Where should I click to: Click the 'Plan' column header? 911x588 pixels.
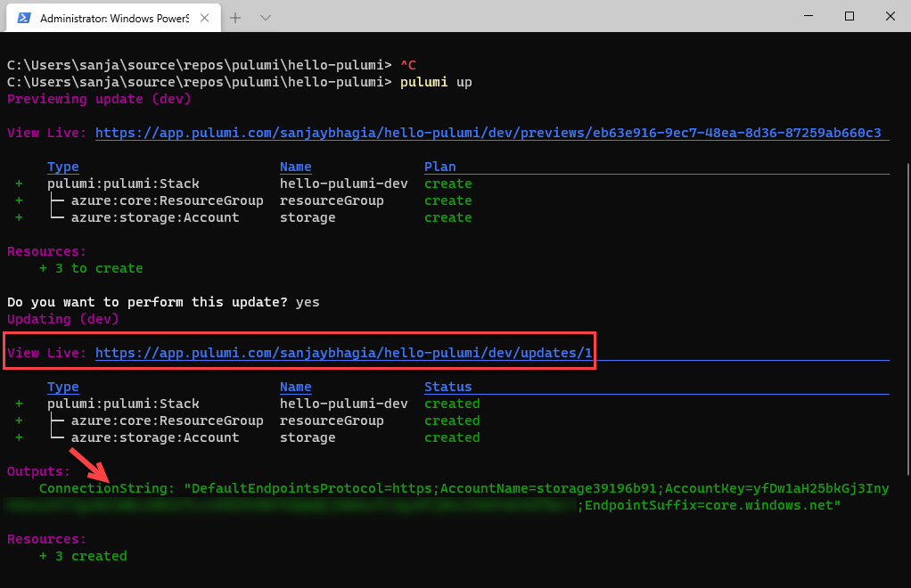(439, 167)
